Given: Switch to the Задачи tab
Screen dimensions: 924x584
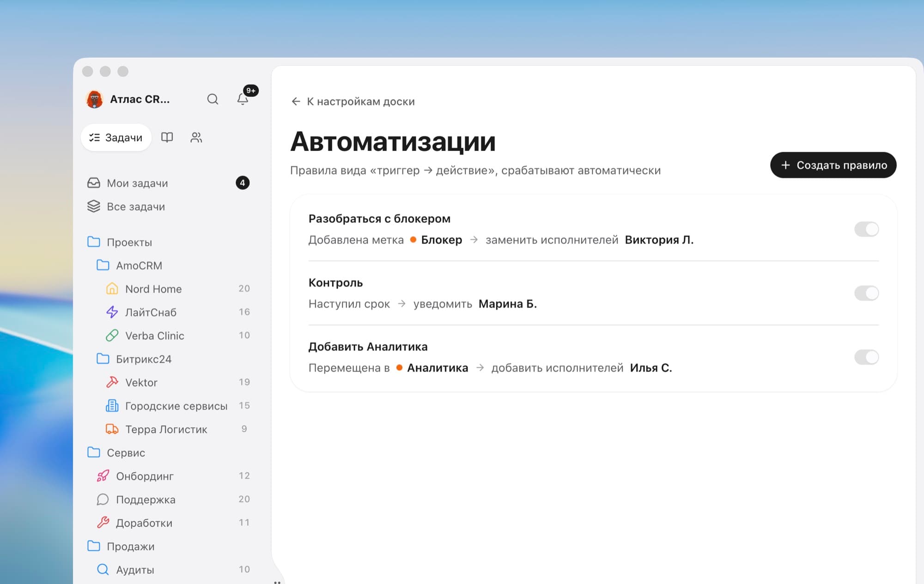Looking at the screenshot, I should (116, 138).
